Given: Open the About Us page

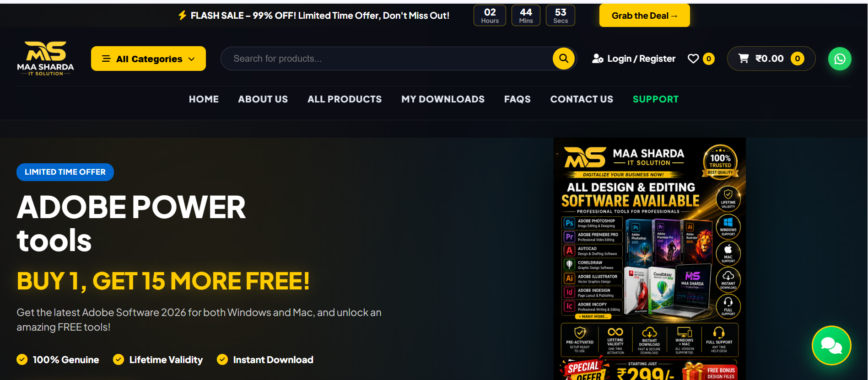Looking at the screenshot, I should point(263,99).
